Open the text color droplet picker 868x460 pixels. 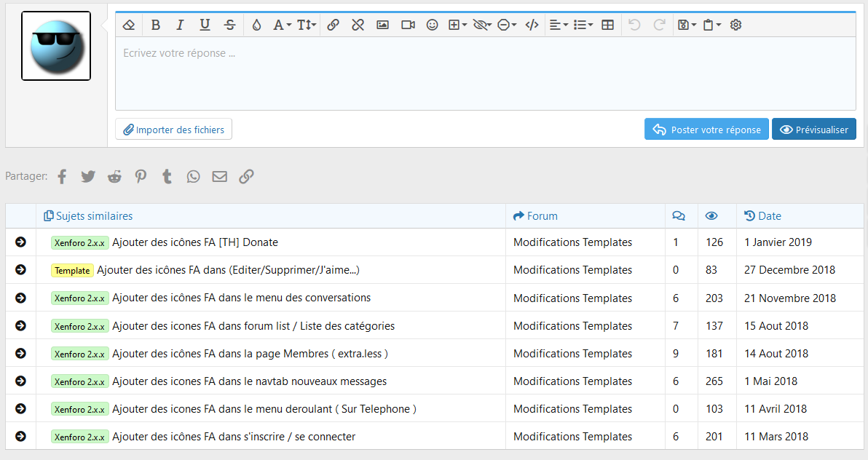tap(256, 25)
